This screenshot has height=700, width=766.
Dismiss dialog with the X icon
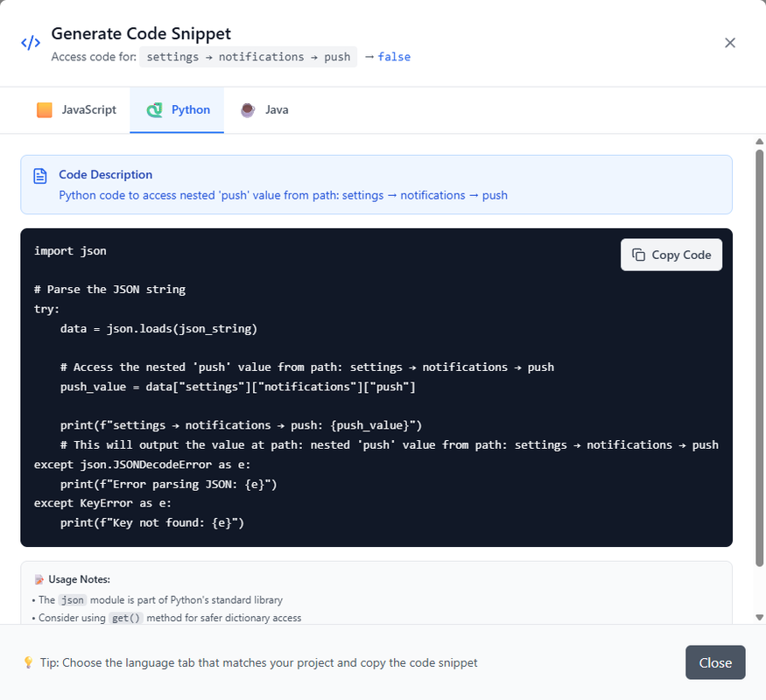point(730,43)
